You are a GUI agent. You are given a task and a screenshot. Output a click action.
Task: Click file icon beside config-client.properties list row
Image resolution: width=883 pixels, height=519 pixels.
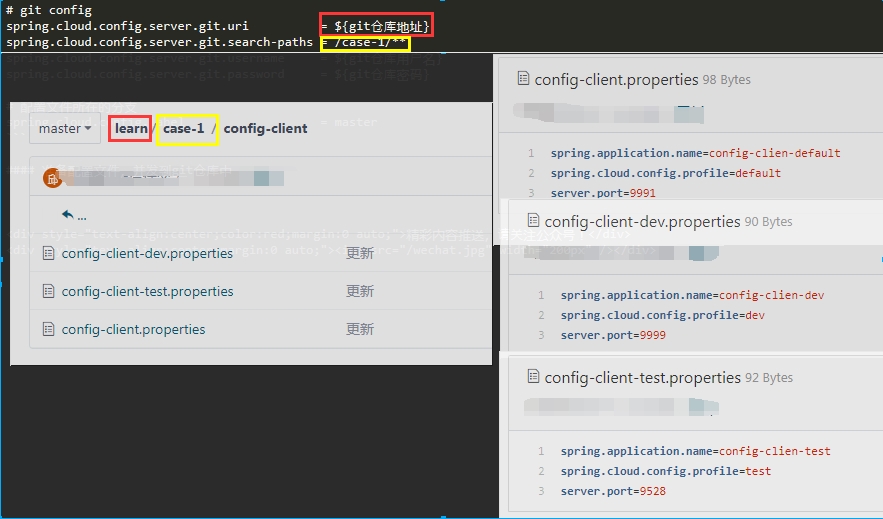[48, 329]
